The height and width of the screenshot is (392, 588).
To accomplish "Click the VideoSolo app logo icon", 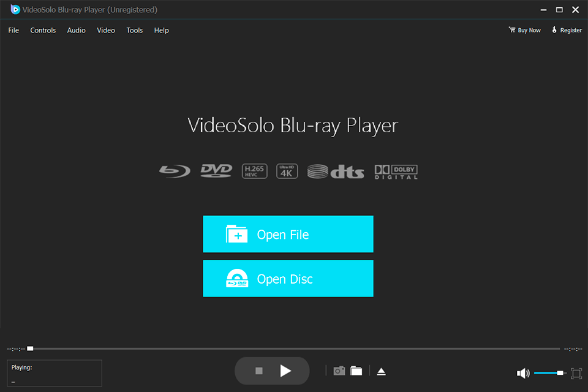I will [15, 10].
